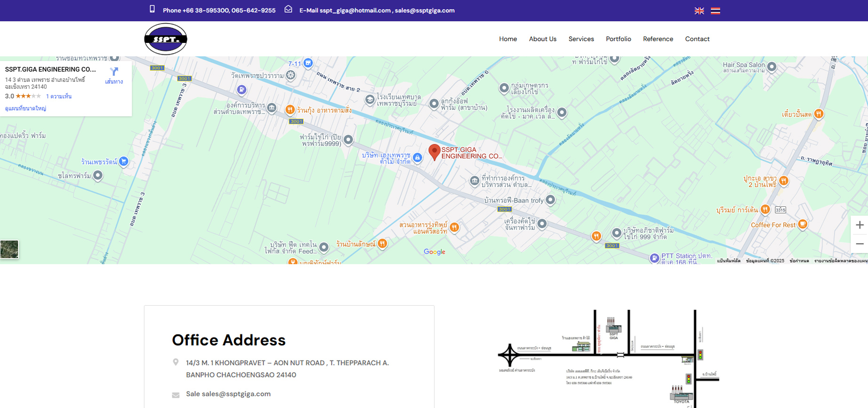Click the English UK flag icon
The height and width of the screenshot is (408, 868).
(x=699, y=11)
